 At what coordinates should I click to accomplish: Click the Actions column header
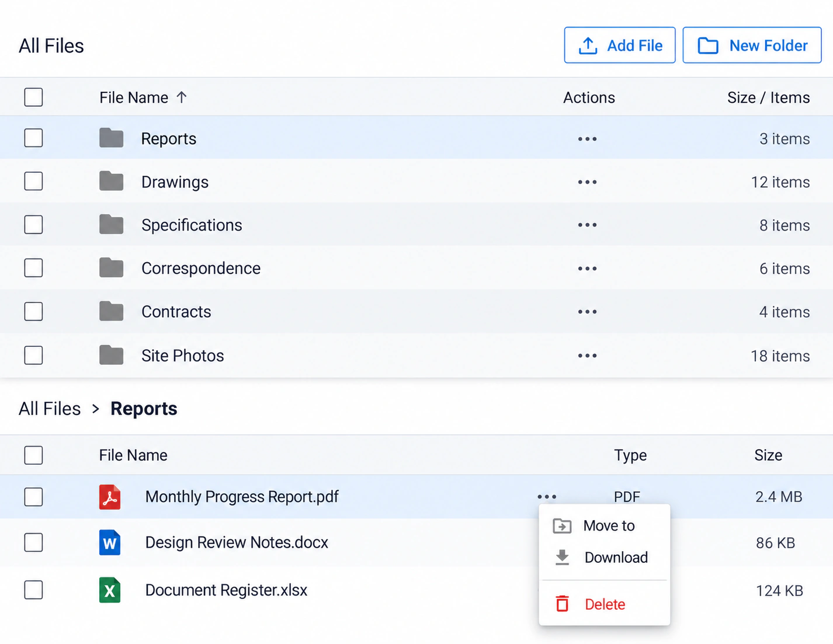pyautogui.click(x=589, y=98)
